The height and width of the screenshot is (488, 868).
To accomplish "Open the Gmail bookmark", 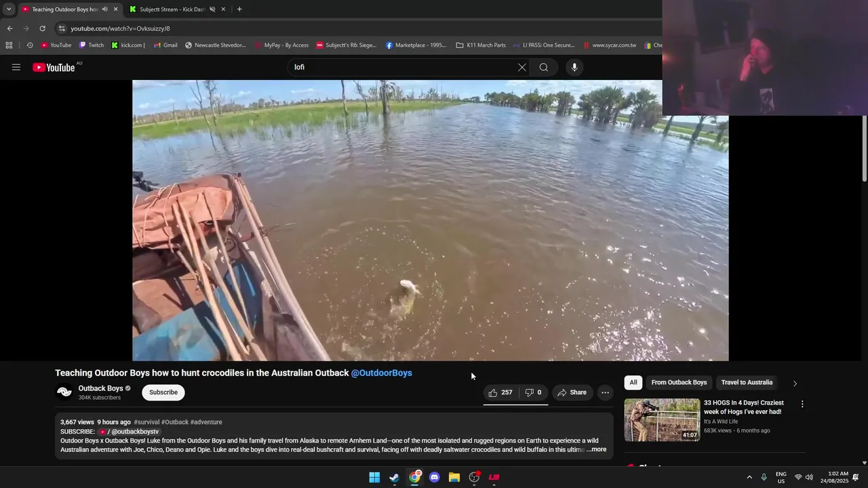I will coord(165,45).
